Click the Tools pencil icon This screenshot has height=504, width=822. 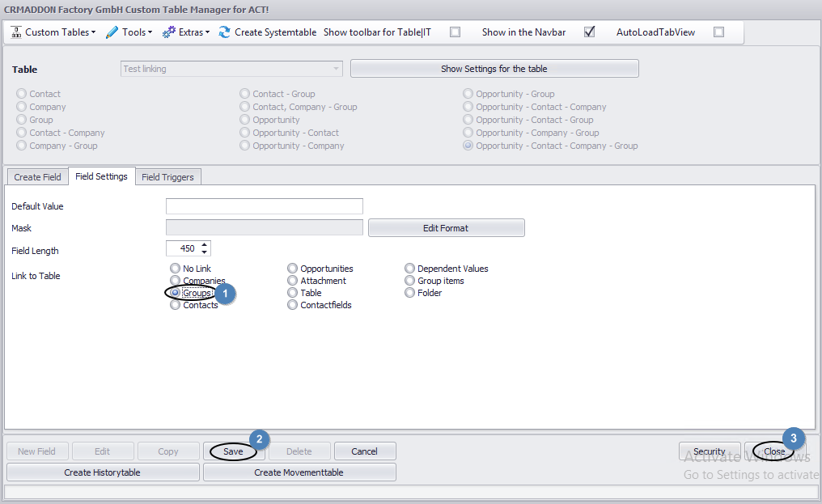tap(112, 32)
